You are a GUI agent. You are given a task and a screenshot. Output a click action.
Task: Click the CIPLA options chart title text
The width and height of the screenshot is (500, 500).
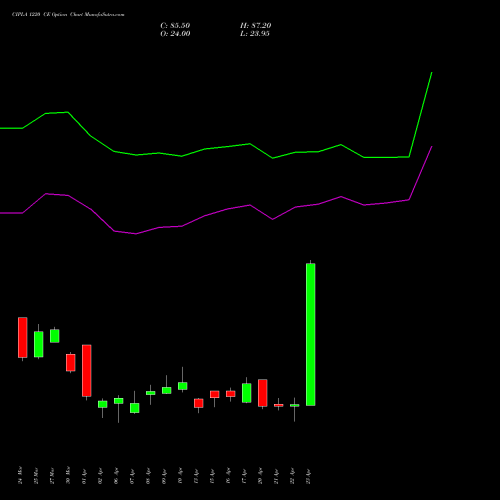pos(68,15)
